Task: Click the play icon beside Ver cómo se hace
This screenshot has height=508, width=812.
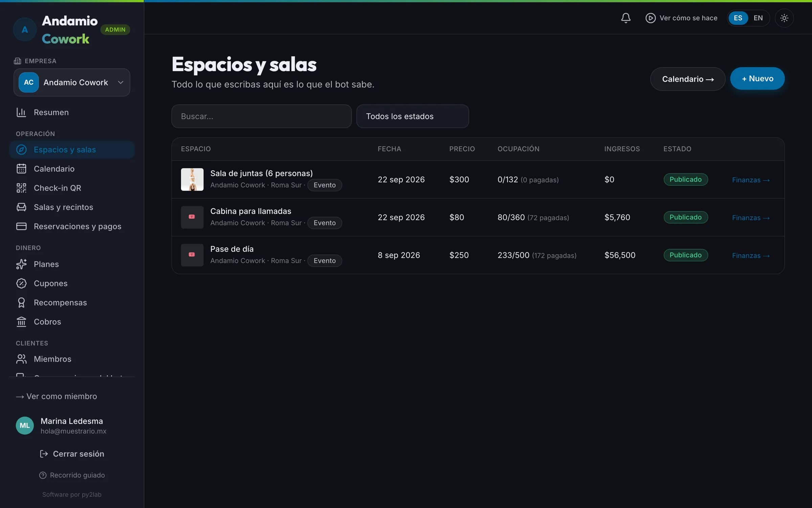Action: (x=650, y=18)
